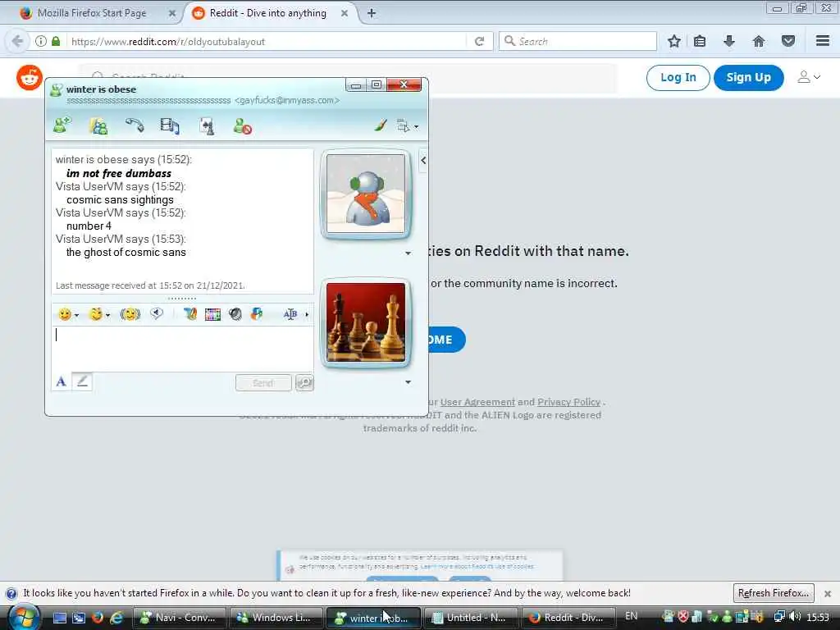Choose a background with the butterfly-colored icon

(190, 314)
